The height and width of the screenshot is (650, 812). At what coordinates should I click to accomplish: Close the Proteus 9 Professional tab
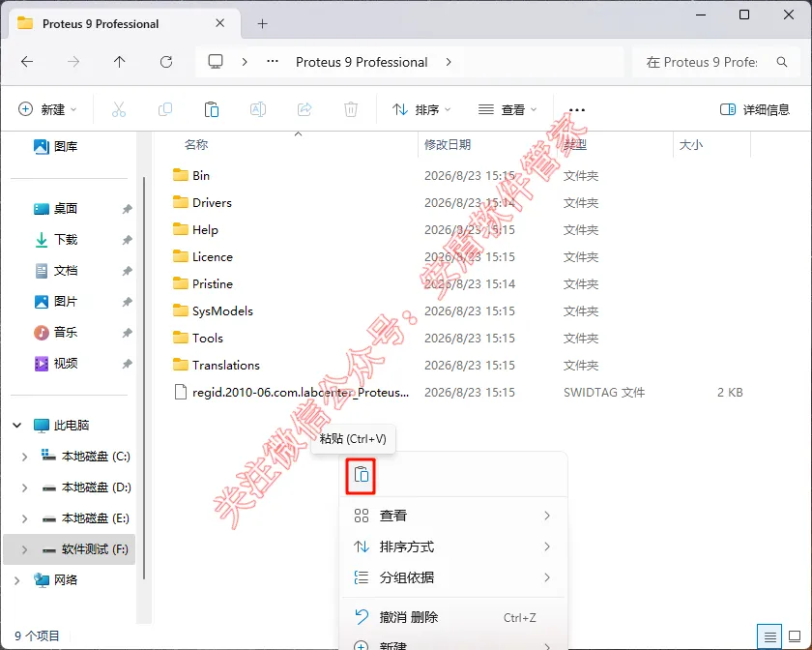pos(220,23)
